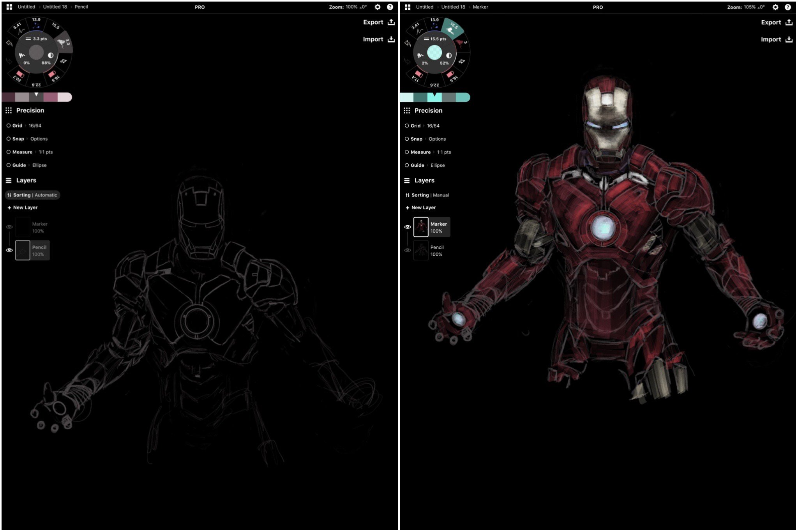Select the 16.5 soft eraser tool, left wheel
The width and height of the screenshot is (798, 532).
tap(53, 75)
